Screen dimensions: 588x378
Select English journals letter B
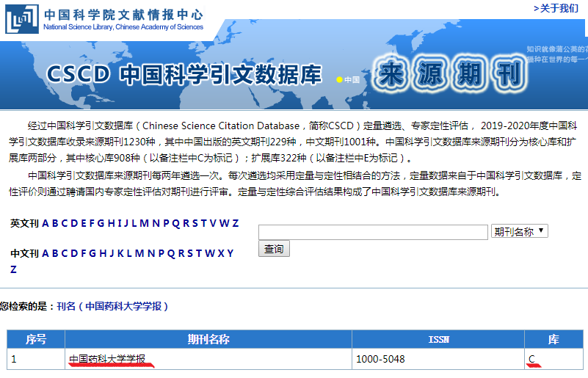tap(55, 224)
